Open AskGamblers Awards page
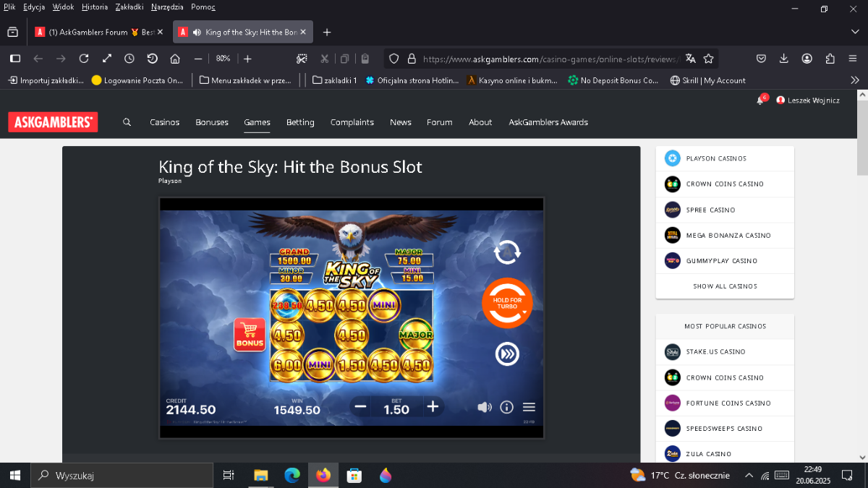Viewport: 868px width, 488px height. [x=548, y=122]
